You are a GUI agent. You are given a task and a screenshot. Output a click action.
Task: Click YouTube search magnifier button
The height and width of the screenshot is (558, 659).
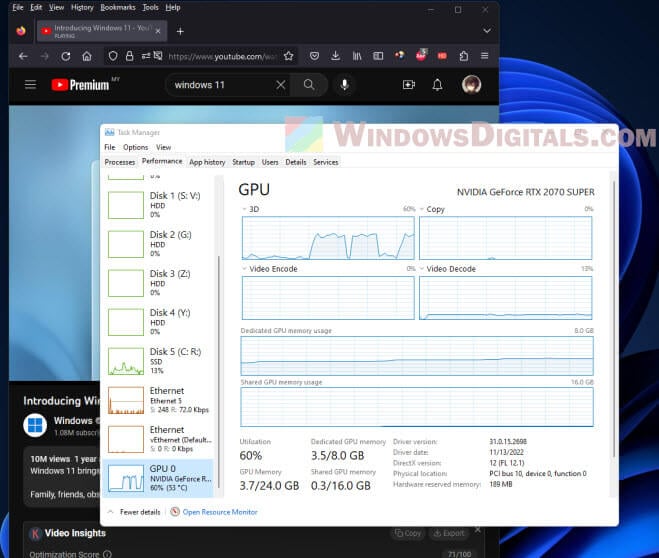[309, 85]
